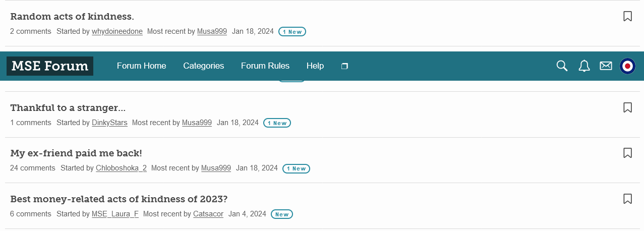The height and width of the screenshot is (231, 644).
Task: Click the MSE Forum logo
Action: click(50, 66)
